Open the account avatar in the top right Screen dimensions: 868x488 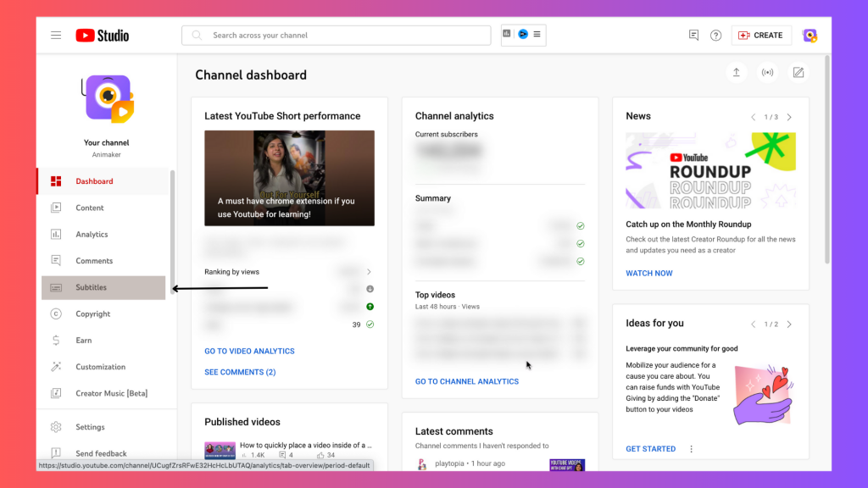(x=810, y=36)
